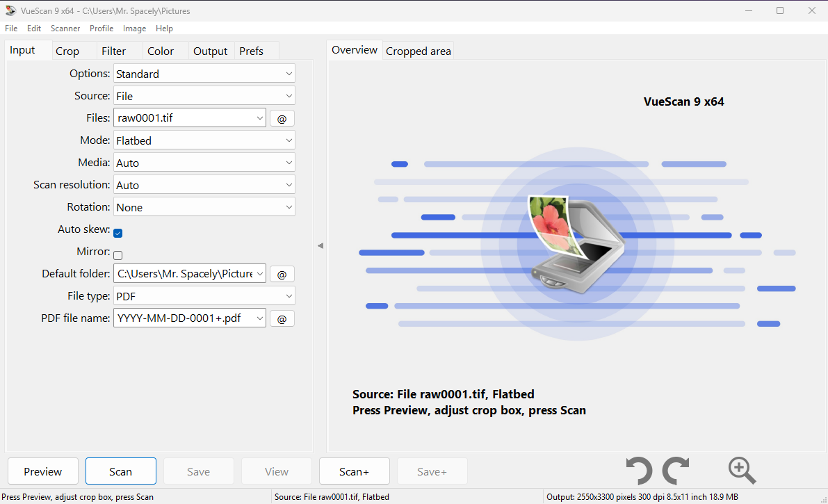Image resolution: width=828 pixels, height=504 pixels.
Task: Click the Save+ button
Action: click(432, 471)
